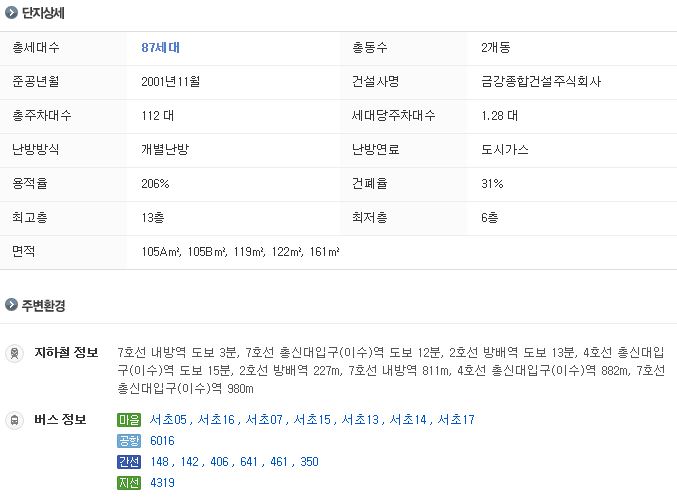Select bus route 서초13 link
Screen dimensions: 677x504
pos(360,420)
